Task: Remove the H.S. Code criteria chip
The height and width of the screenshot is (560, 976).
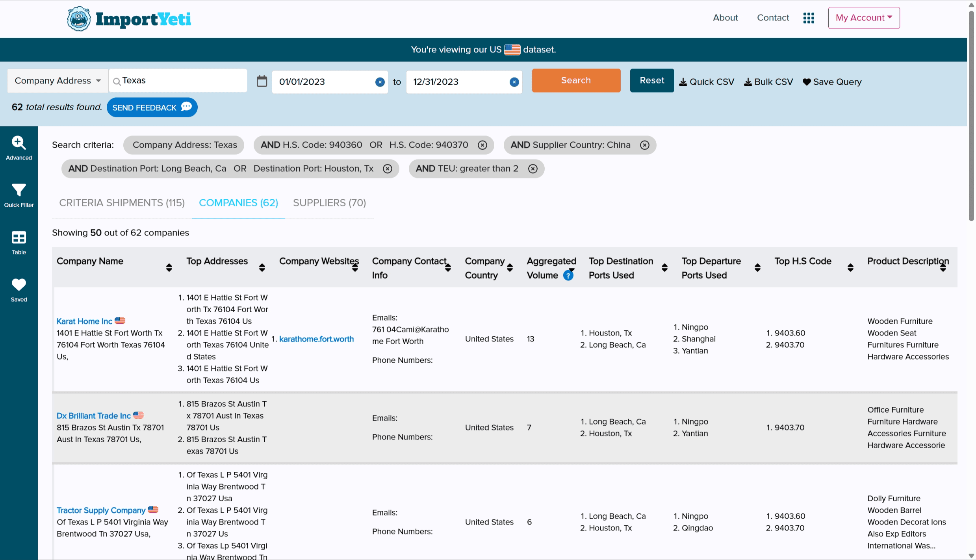Action: [482, 145]
